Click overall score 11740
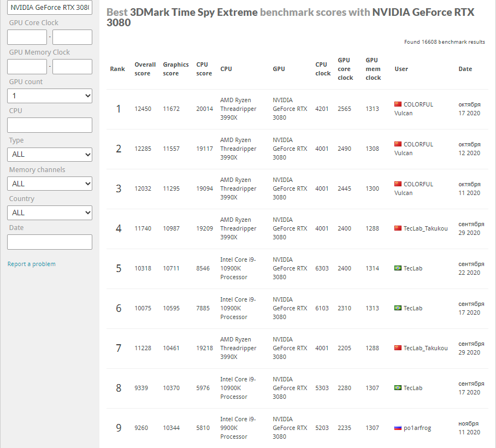The image size is (496, 448). (143, 228)
